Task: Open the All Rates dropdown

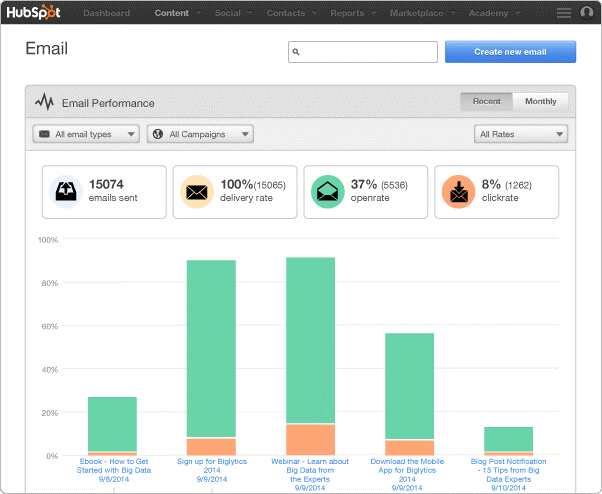Action: pos(521,134)
